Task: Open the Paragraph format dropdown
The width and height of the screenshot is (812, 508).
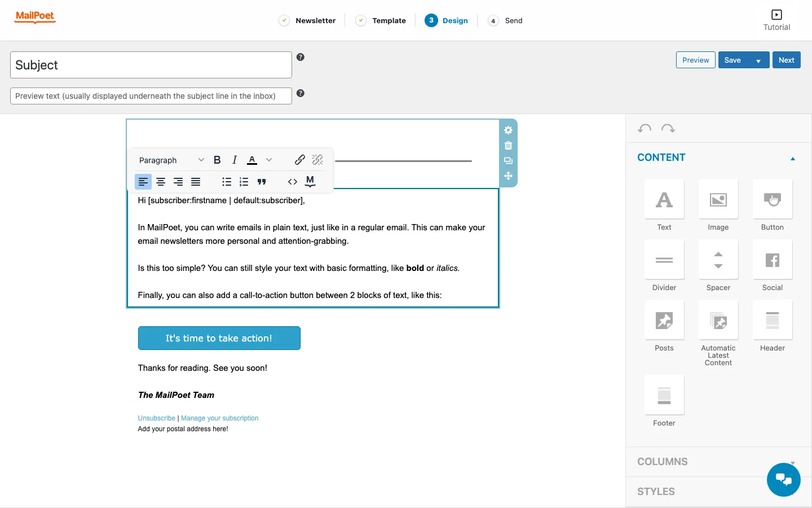Action: pyautogui.click(x=171, y=160)
